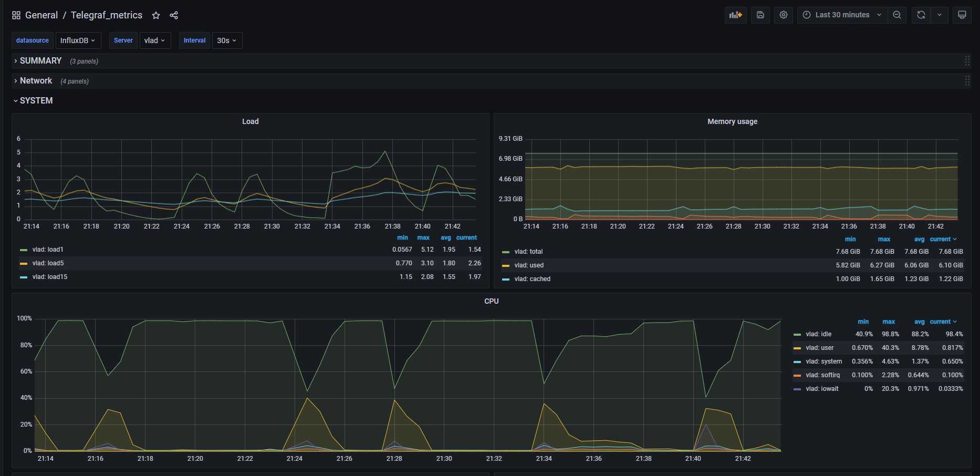Viewport: 980px width, 476px height.
Task: Open the Load panel title menu
Action: [250, 121]
